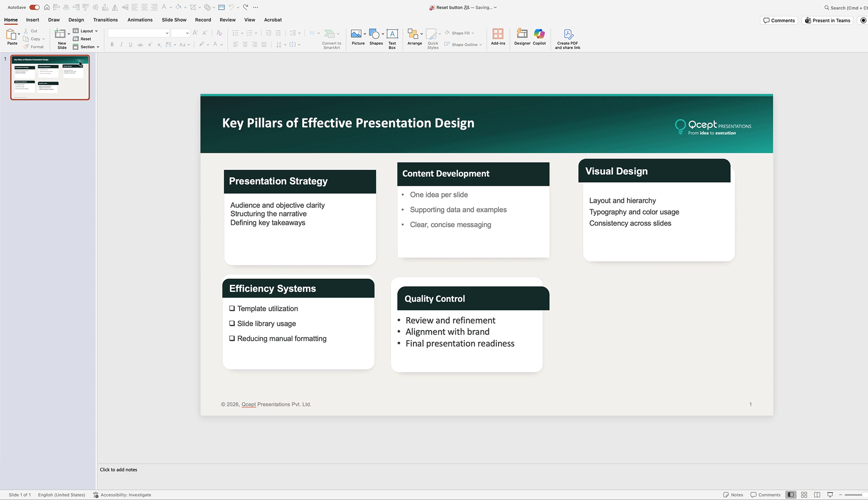
Task: Switch to Slide Sorter view icon
Action: (x=804, y=495)
